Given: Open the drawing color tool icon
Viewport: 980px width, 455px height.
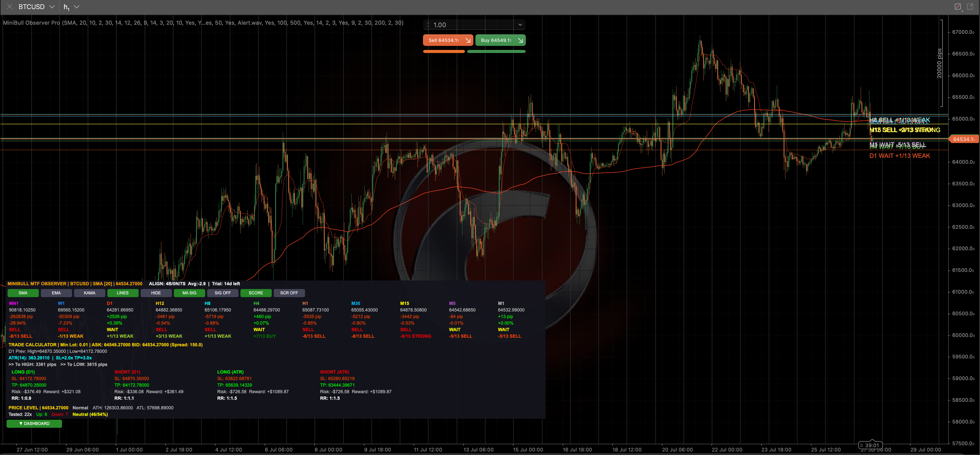Looking at the screenshot, I should pyautogui.click(x=958, y=7).
